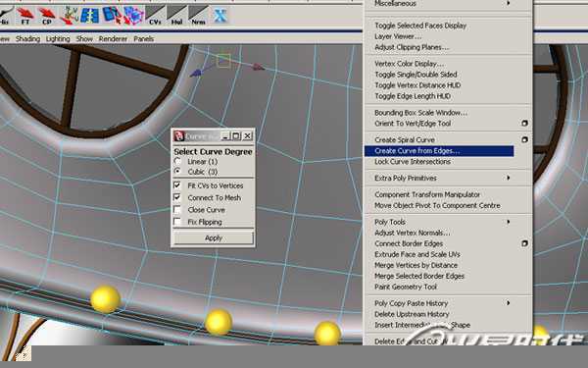The image size is (588, 368).
Task: Open the Panels viewport menu
Action: [x=144, y=38]
